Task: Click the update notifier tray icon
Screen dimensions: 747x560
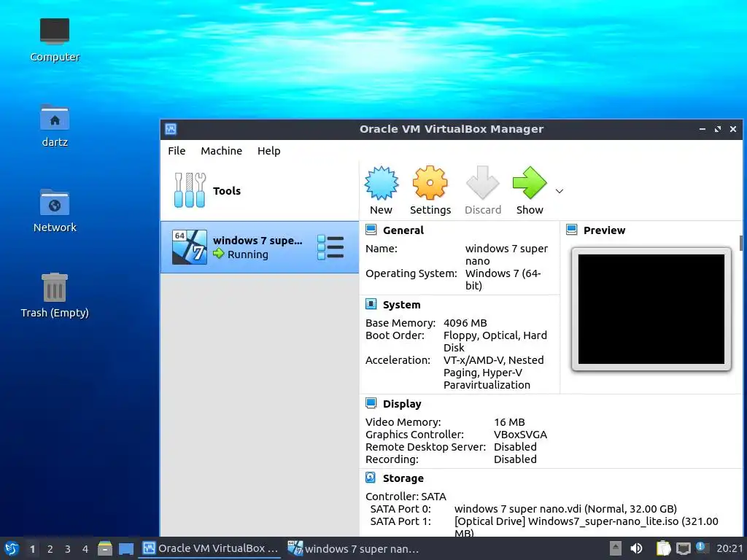Action: click(x=701, y=548)
